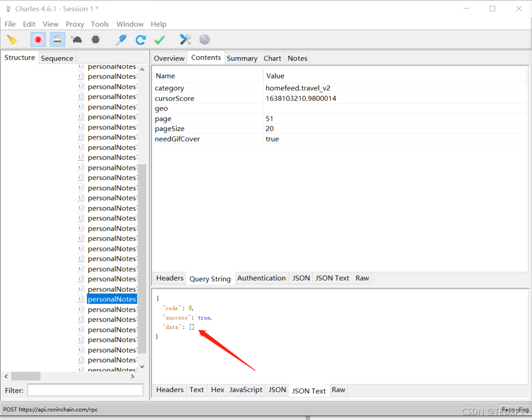Click tree scroll down arrow
The height and width of the screenshot is (420, 532).
[142, 367]
